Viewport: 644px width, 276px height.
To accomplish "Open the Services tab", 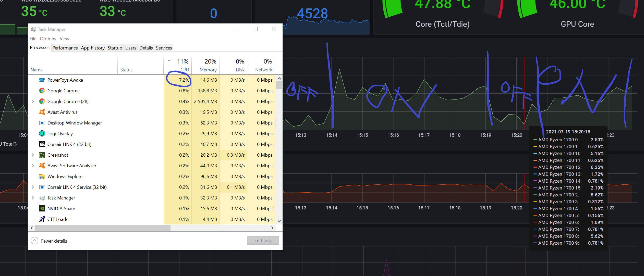I will point(164,48).
